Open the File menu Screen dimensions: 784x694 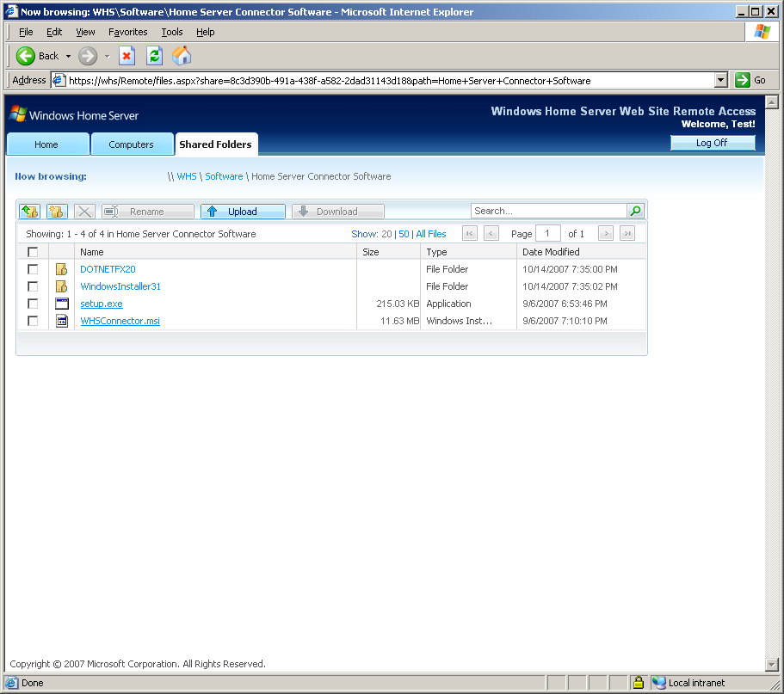pos(26,32)
